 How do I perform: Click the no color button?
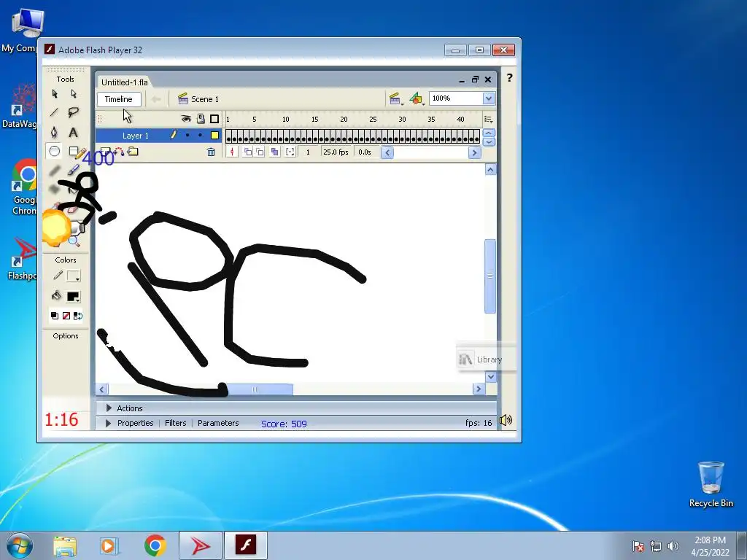click(x=66, y=316)
